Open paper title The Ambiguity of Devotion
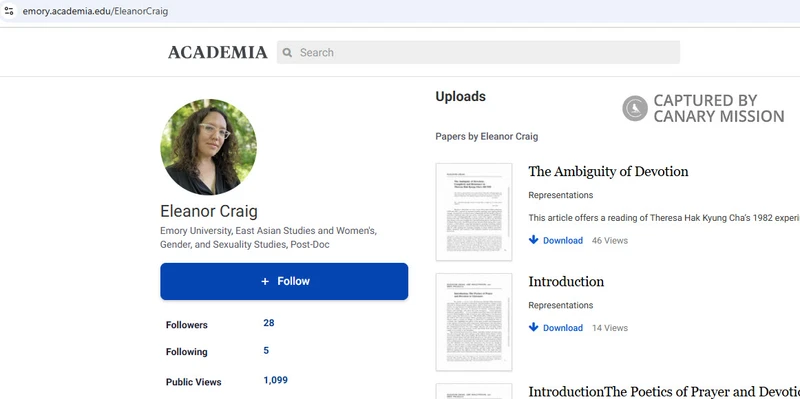800x399 pixels. pyautogui.click(x=608, y=171)
